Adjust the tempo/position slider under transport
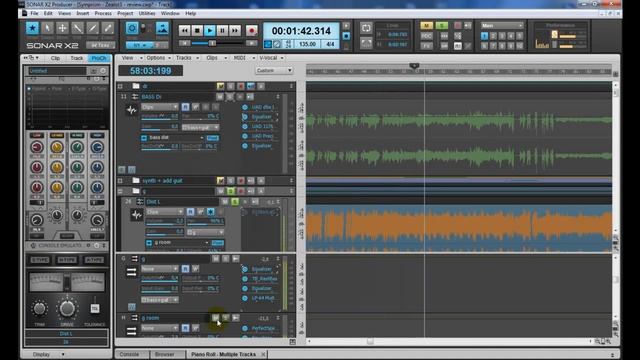Screen dimensions: 640x360 coord(212,43)
